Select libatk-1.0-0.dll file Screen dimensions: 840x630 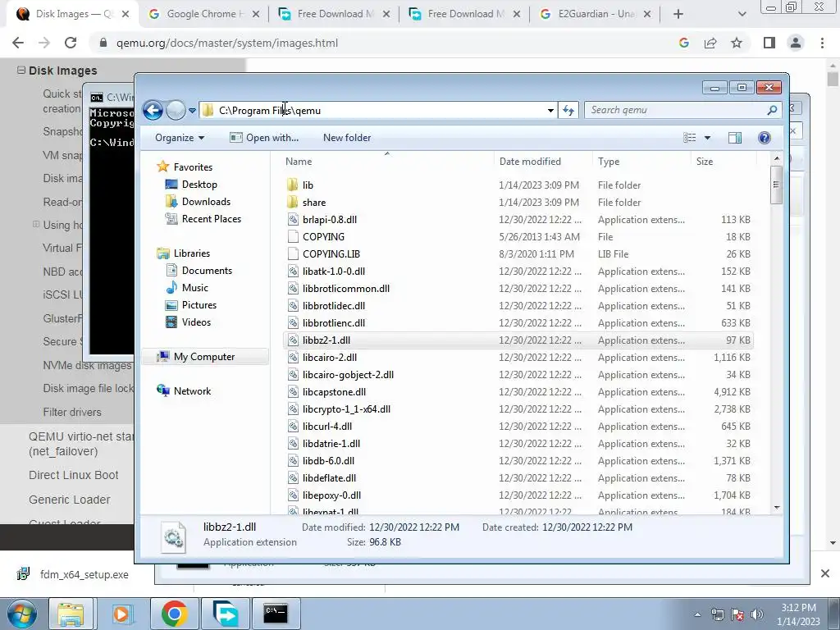(x=334, y=271)
